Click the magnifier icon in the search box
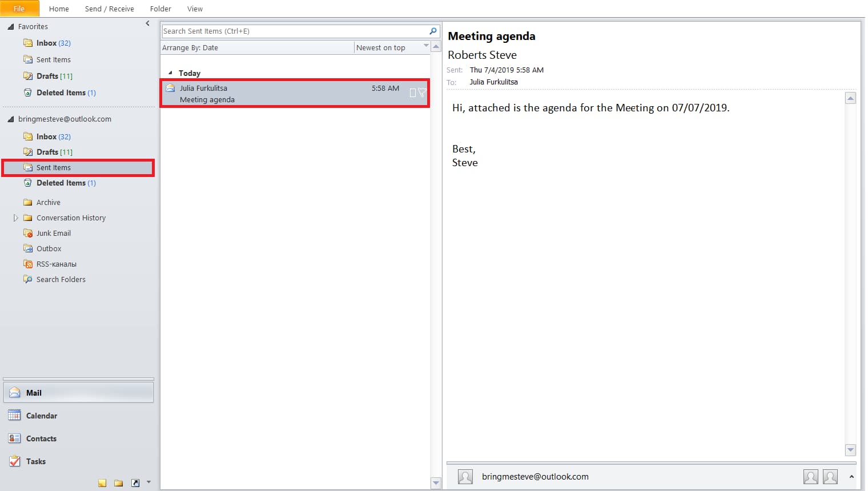 [x=433, y=31]
